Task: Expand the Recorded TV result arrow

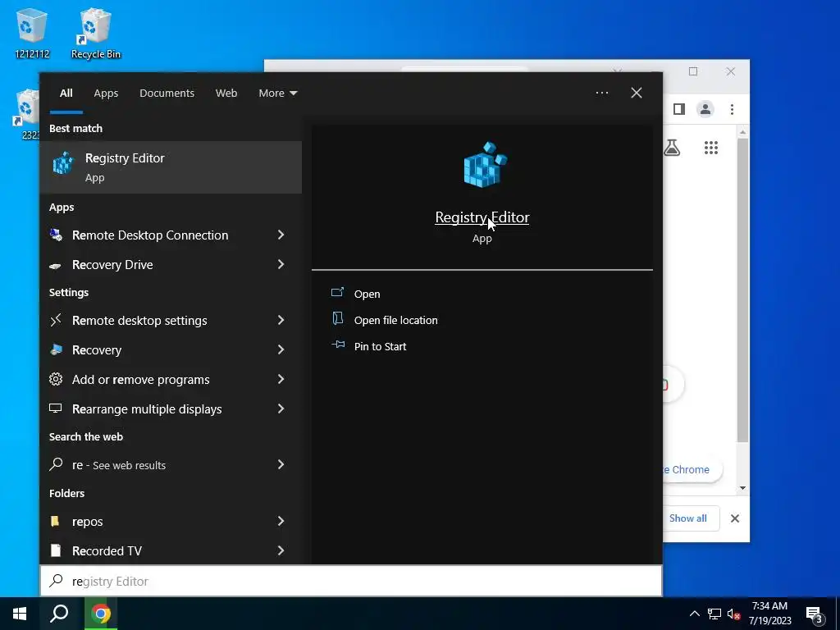Action: (x=281, y=550)
